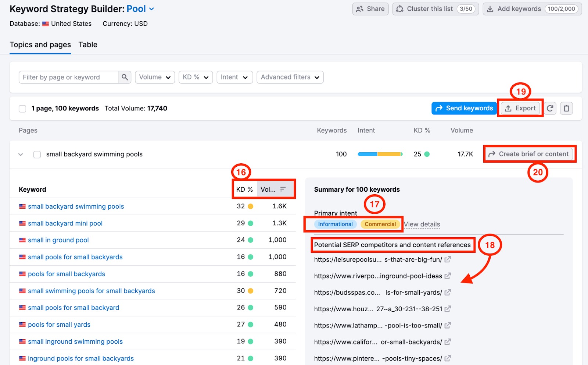Screen dimensions: 588x365
Task: Open external link icon for lathamp URL
Action: pos(448,326)
